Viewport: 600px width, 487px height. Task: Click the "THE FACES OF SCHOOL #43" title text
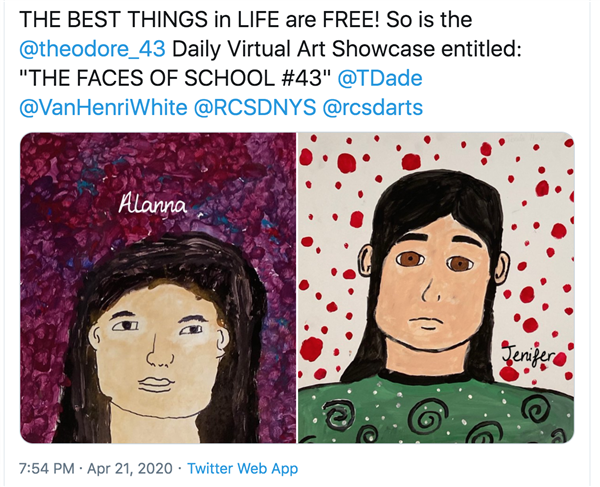point(174,78)
